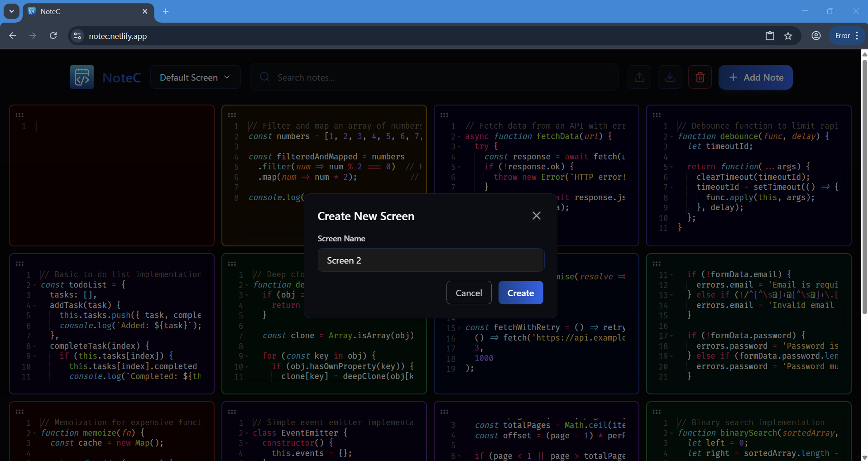Click the Add Note button
This screenshot has height=461, width=868.
(x=756, y=77)
